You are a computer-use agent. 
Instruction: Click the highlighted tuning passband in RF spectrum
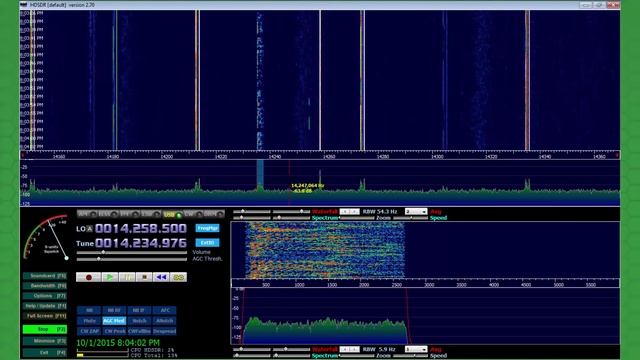coord(260,175)
